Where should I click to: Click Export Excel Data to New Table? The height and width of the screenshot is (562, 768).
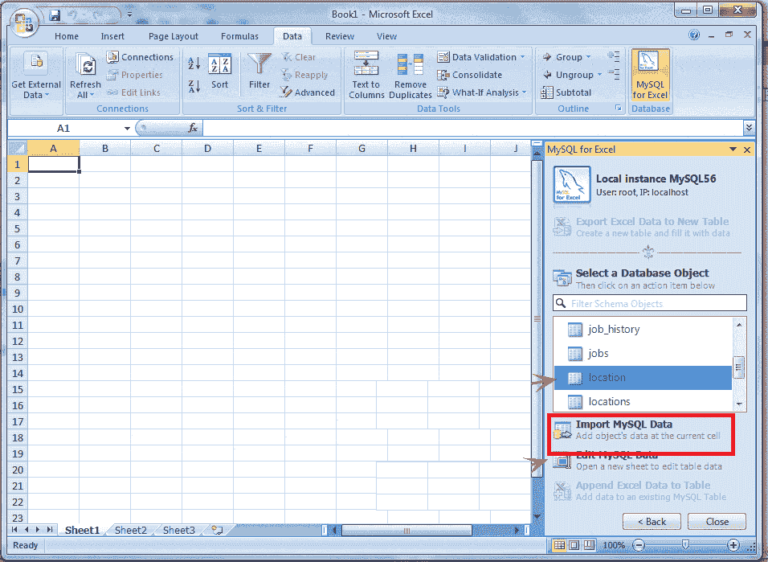coord(642,227)
